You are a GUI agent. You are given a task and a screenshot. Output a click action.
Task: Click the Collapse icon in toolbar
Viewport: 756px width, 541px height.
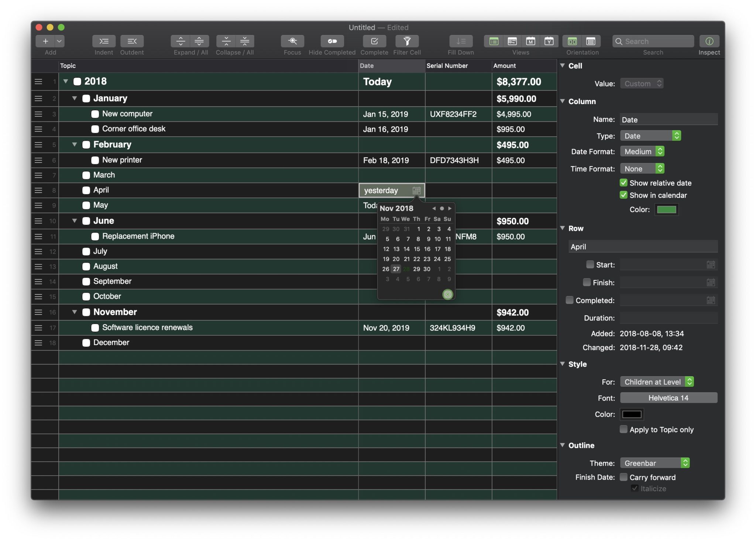[x=226, y=41]
